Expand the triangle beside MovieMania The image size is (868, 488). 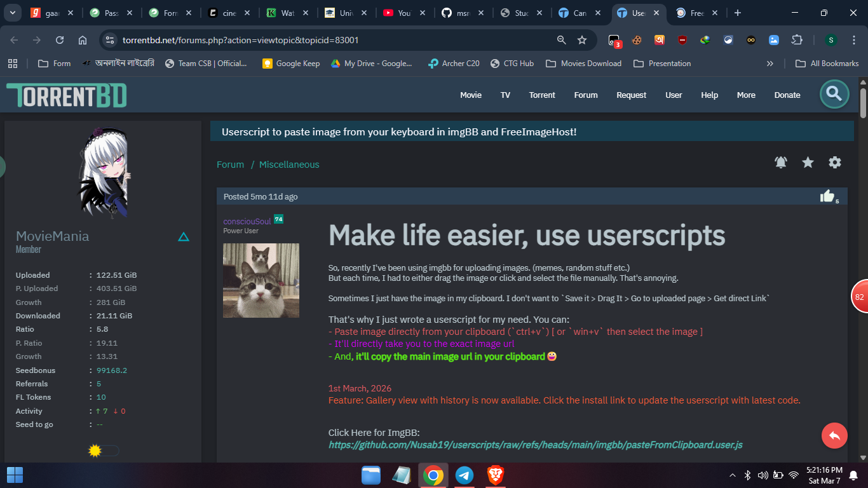point(184,237)
